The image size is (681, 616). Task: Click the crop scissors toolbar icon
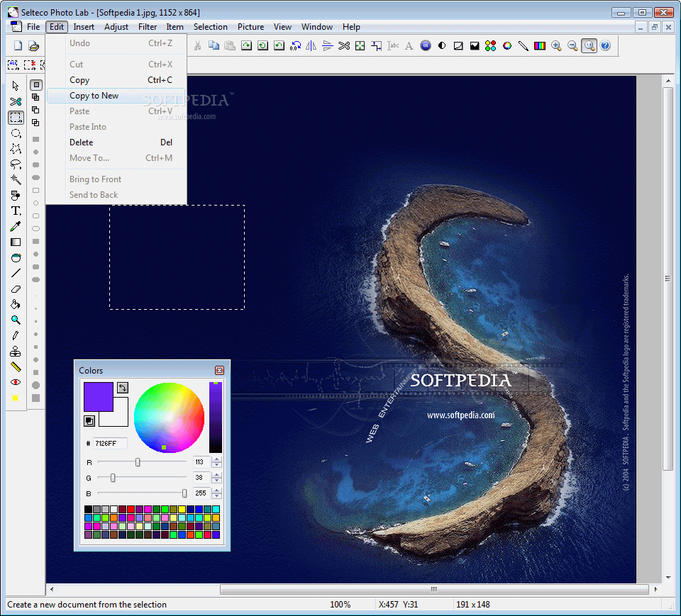(344, 45)
